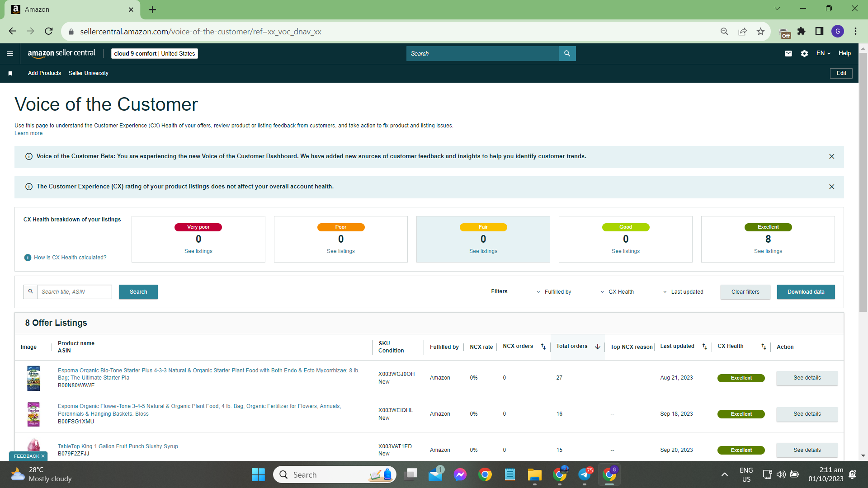Image resolution: width=868 pixels, height=488 pixels.
Task: Open the Help menu
Action: (844, 53)
